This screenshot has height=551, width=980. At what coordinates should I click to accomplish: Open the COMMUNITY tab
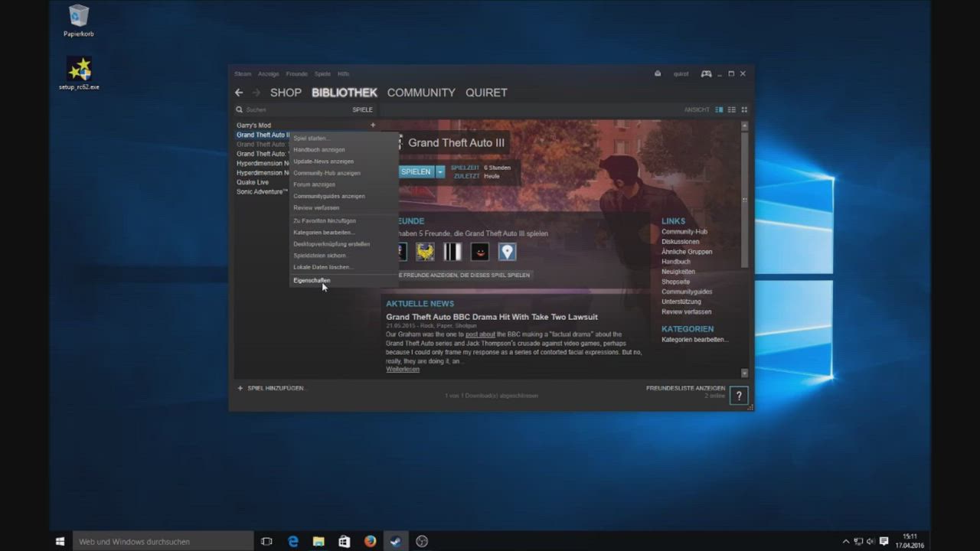[420, 93]
